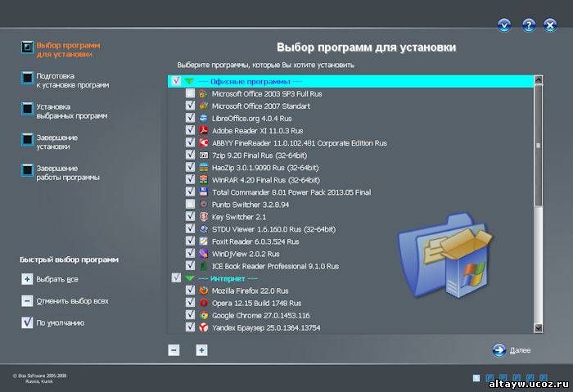Click the Adobe Reader XI icon

203,130
